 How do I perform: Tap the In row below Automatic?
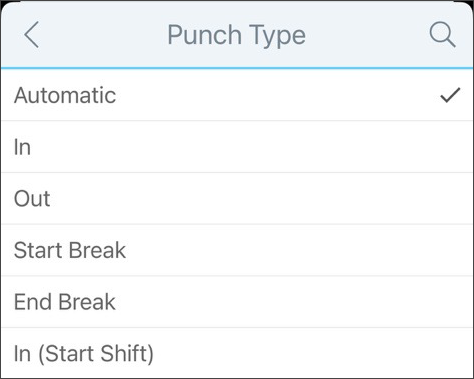click(237, 147)
